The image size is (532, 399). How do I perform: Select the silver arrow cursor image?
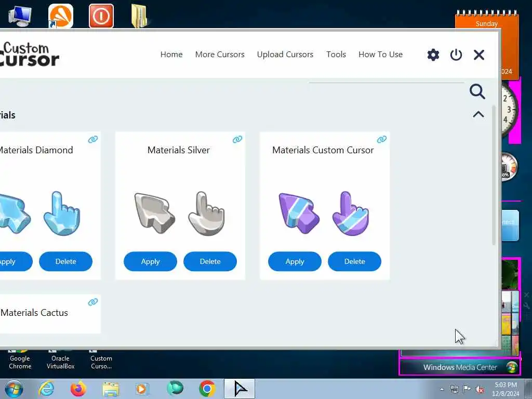(x=154, y=213)
